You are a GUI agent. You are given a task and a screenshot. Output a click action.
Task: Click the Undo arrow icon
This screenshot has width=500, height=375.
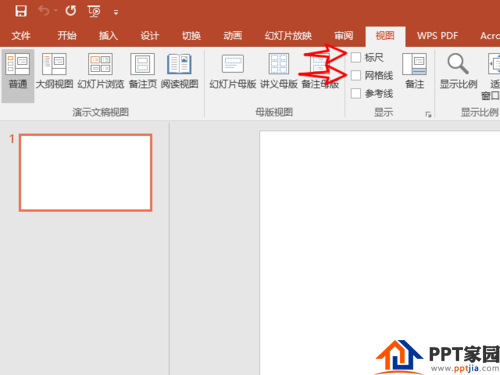click(x=44, y=11)
